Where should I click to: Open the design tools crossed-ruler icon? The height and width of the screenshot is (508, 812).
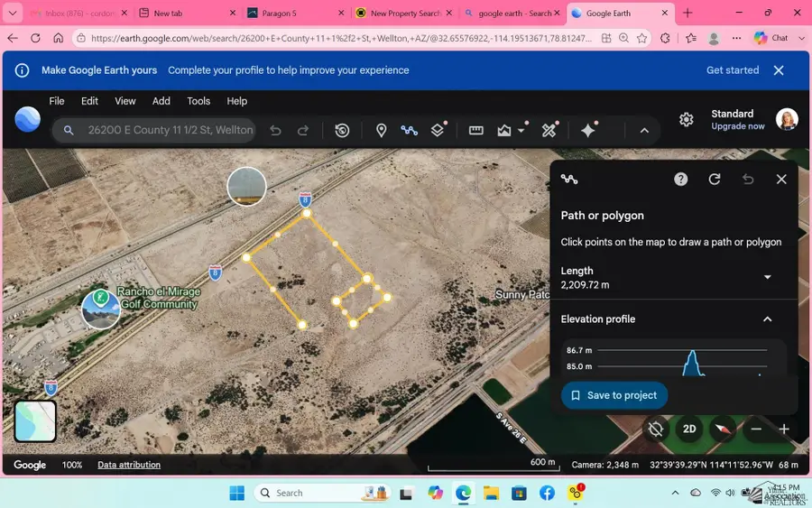pyautogui.click(x=549, y=131)
